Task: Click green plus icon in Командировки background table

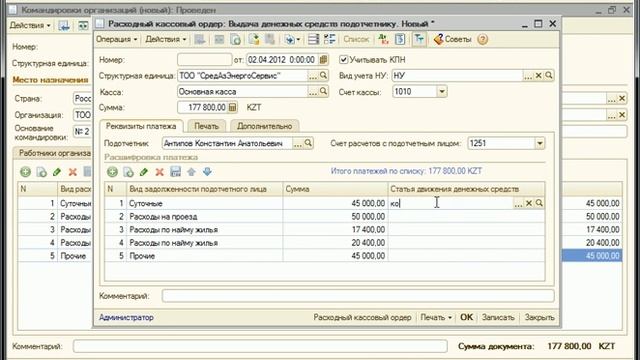Action: pyautogui.click(x=25, y=172)
